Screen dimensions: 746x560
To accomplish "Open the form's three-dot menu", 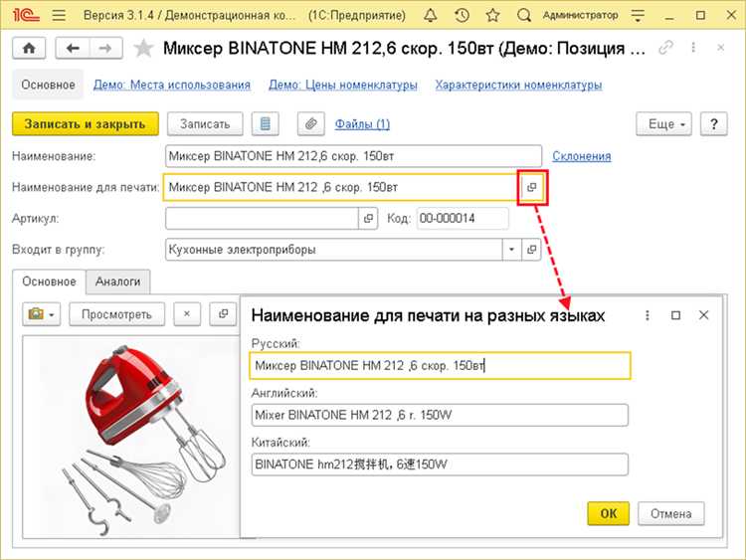I will pyautogui.click(x=693, y=48).
